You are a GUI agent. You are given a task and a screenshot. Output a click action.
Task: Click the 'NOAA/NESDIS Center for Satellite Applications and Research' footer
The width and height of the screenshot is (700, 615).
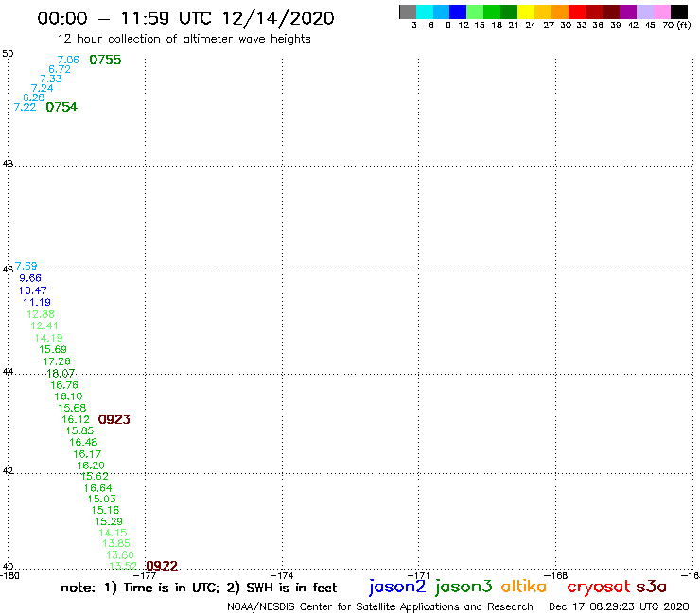coord(380,607)
